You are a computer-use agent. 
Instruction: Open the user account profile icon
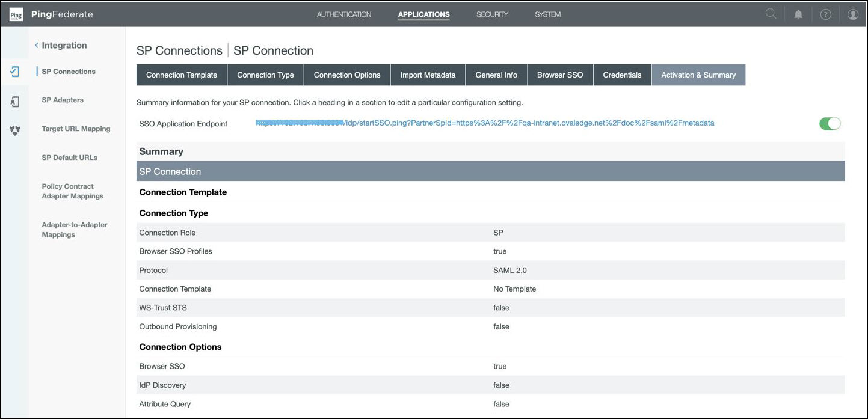coord(853,14)
